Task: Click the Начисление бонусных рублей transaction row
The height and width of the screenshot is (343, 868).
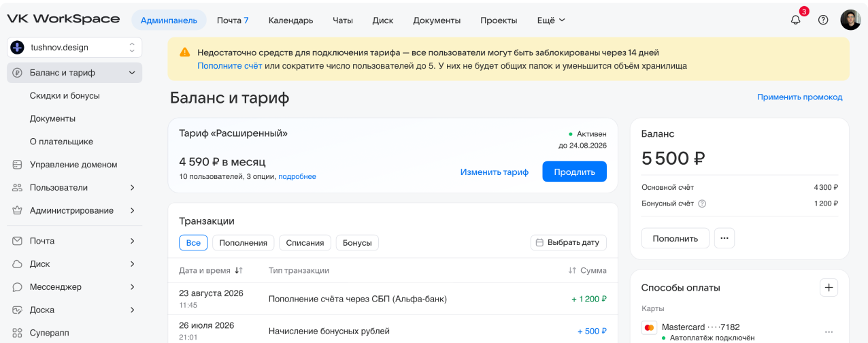Action: click(x=393, y=329)
